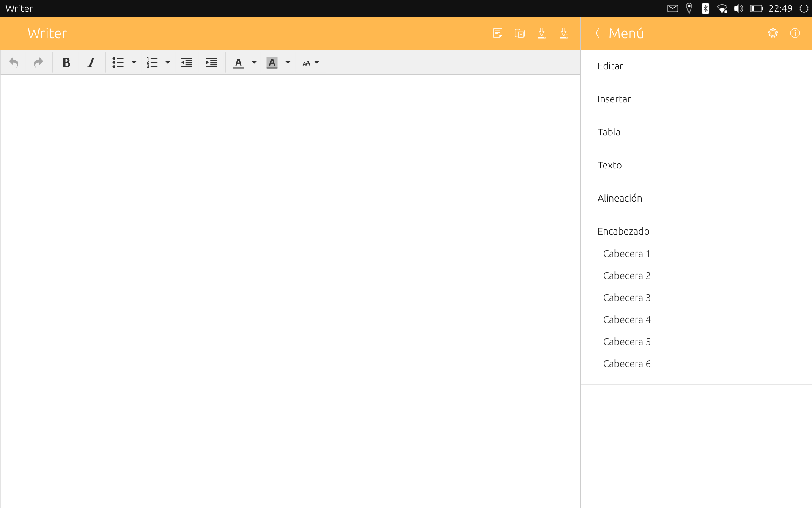
Task: Open the font color dropdown arrow
Action: tap(254, 63)
